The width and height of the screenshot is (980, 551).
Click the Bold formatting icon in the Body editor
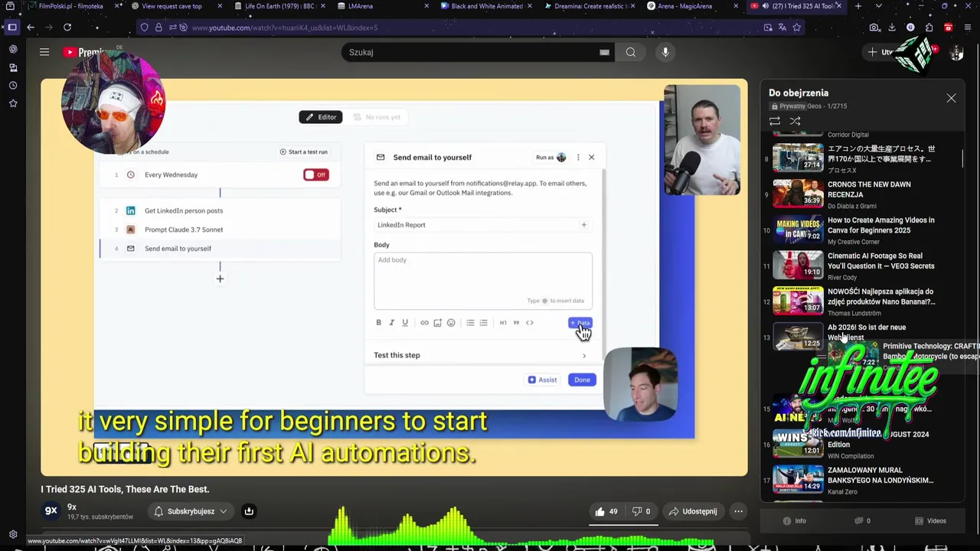coord(378,323)
